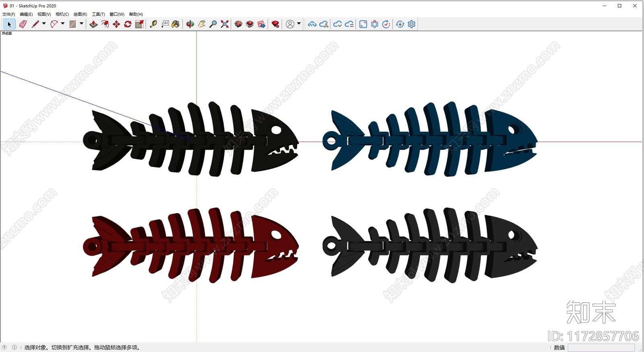Image resolution: width=644 pixels, height=352 pixels.
Task: Click the Trimble Connect link icon
Action: (312, 24)
